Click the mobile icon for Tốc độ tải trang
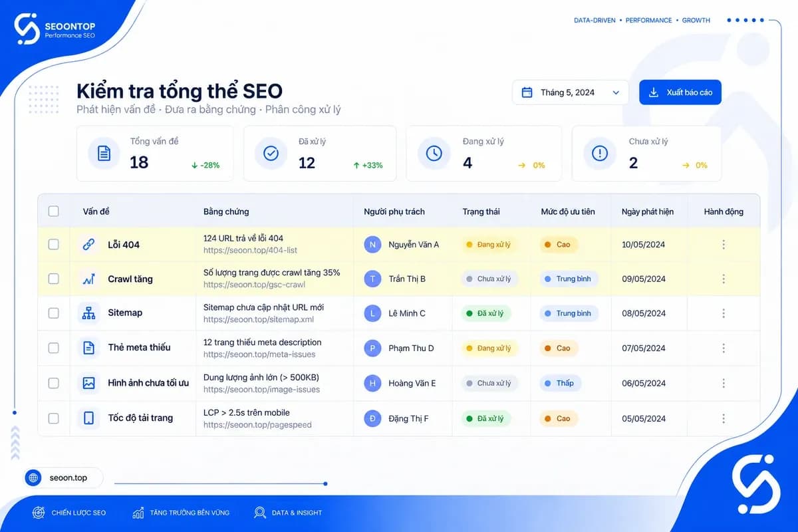Image resolution: width=798 pixels, height=532 pixels. click(x=88, y=418)
